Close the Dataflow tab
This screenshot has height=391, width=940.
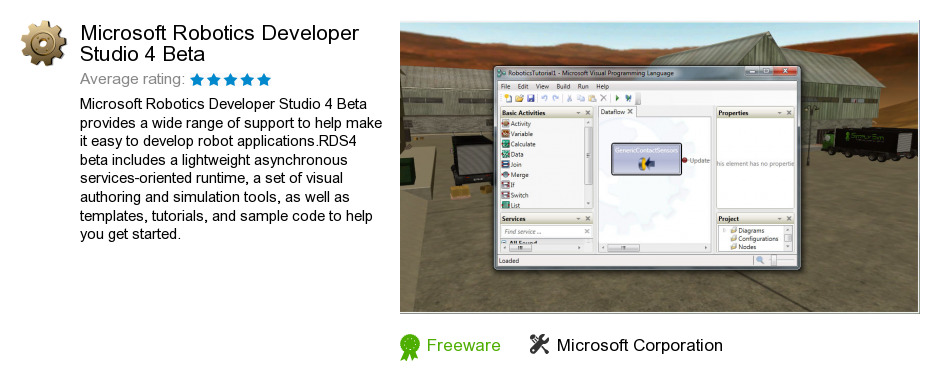coord(630,112)
